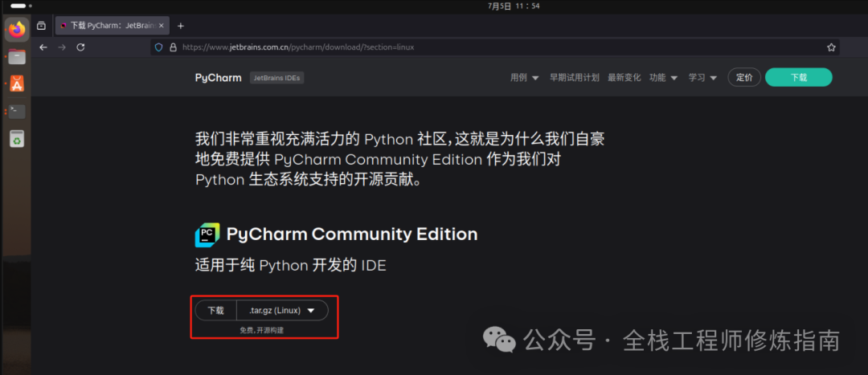Open the shield tracking protection icon
Image resolution: width=868 pixels, height=375 pixels.
pyautogui.click(x=159, y=47)
